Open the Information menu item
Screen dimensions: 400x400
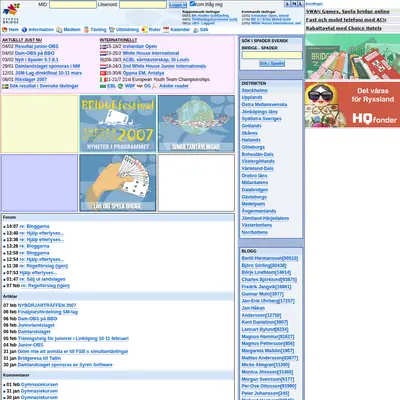(41, 30)
